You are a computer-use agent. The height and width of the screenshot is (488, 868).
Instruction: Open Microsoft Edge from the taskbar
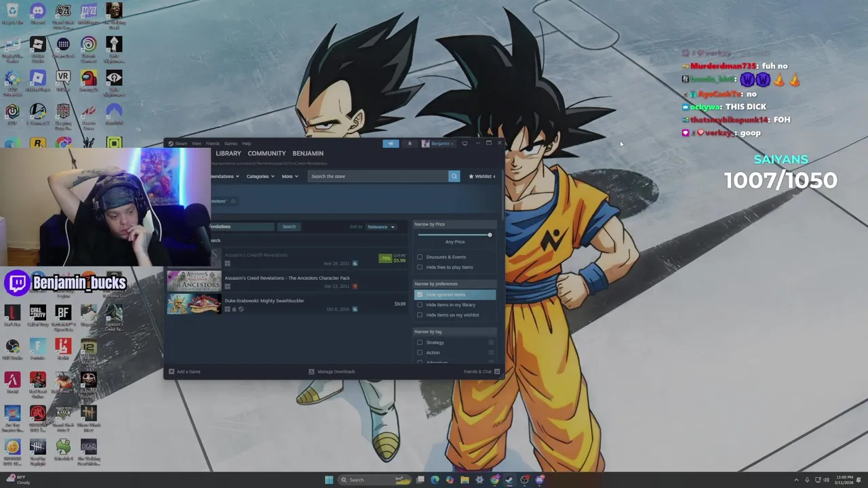pos(435,480)
